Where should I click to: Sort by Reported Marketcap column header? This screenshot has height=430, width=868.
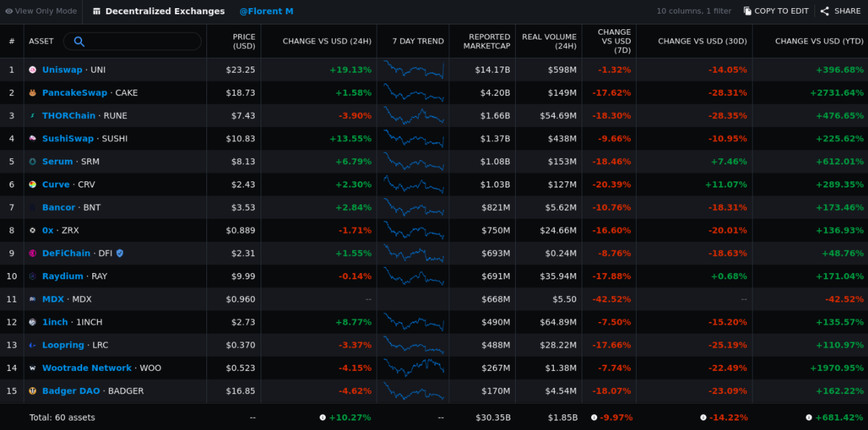(x=487, y=41)
